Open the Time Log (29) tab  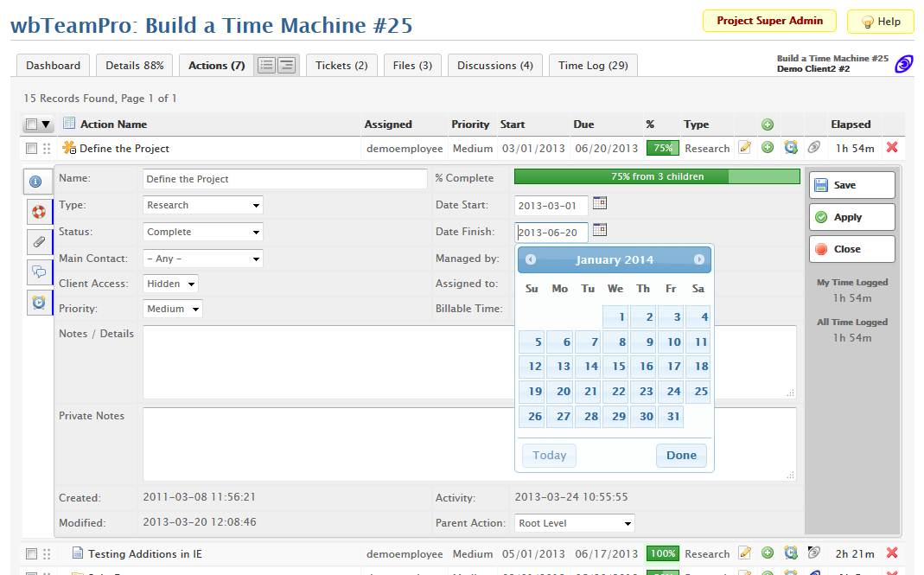coord(593,66)
